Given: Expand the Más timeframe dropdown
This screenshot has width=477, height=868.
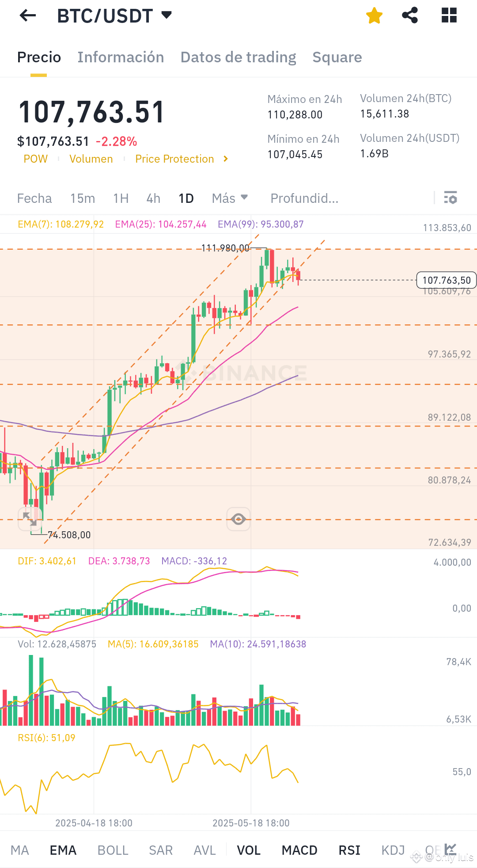Looking at the screenshot, I should click(x=230, y=198).
